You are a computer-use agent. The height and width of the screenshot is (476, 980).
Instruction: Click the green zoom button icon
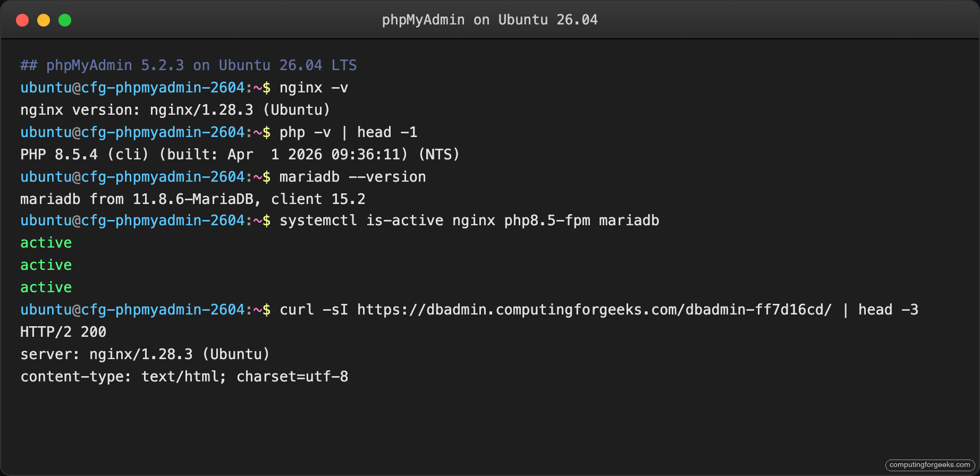(64, 20)
